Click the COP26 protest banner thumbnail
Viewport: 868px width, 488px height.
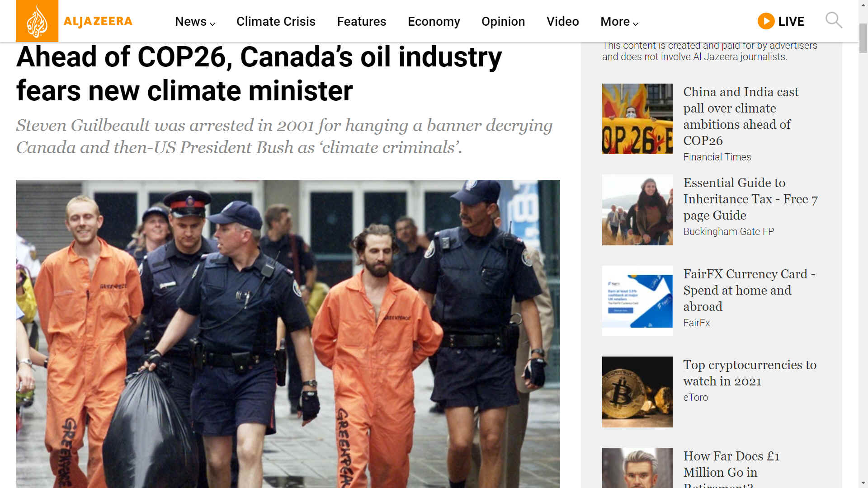click(x=637, y=119)
